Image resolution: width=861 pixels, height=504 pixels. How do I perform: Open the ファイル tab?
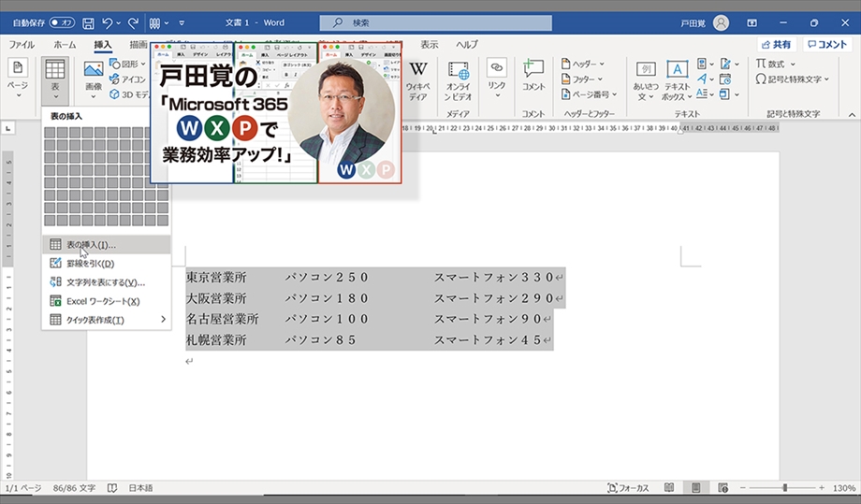click(x=22, y=45)
